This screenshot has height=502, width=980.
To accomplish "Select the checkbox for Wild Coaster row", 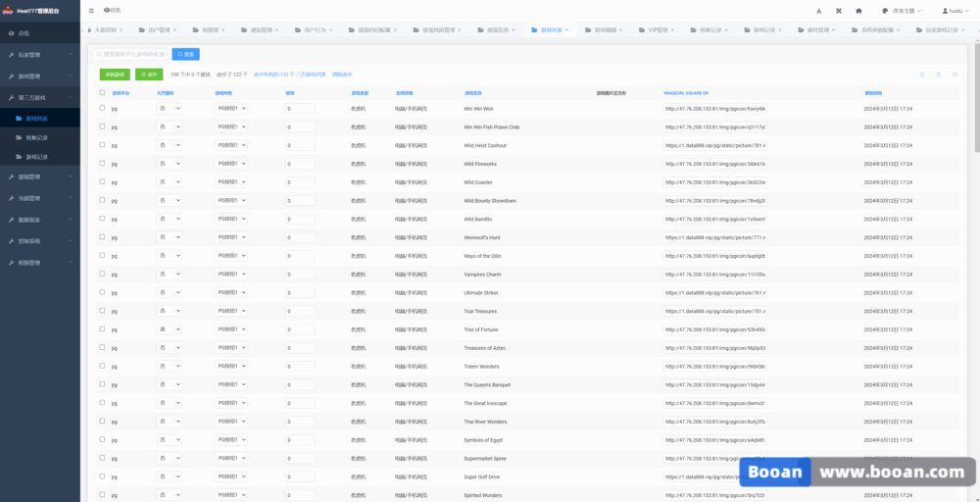I will coord(102,181).
